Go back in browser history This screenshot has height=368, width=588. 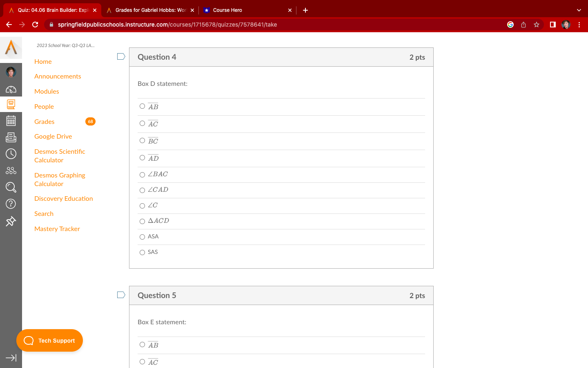(x=9, y=25)
